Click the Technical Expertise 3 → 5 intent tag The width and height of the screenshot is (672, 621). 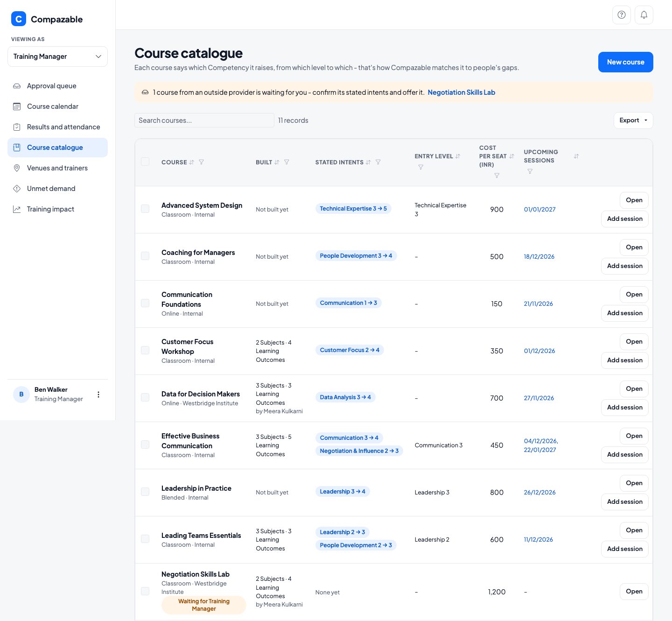click(353, 209)
